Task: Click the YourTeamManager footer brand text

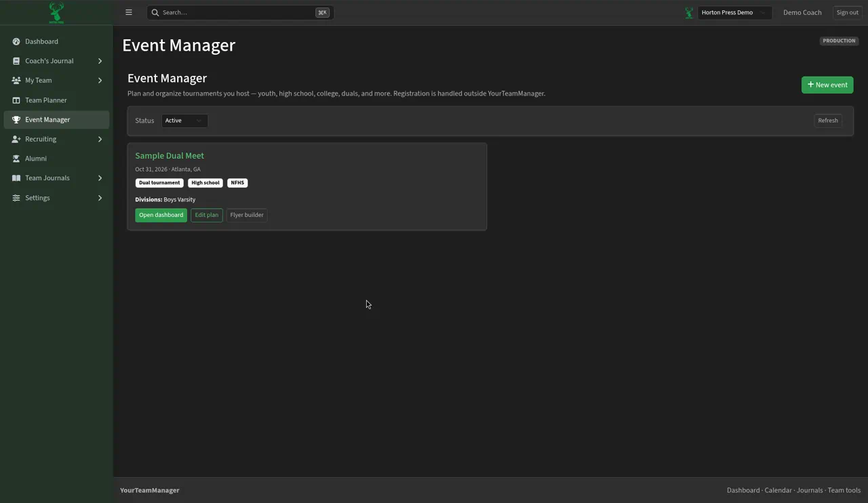Action: 150,490
